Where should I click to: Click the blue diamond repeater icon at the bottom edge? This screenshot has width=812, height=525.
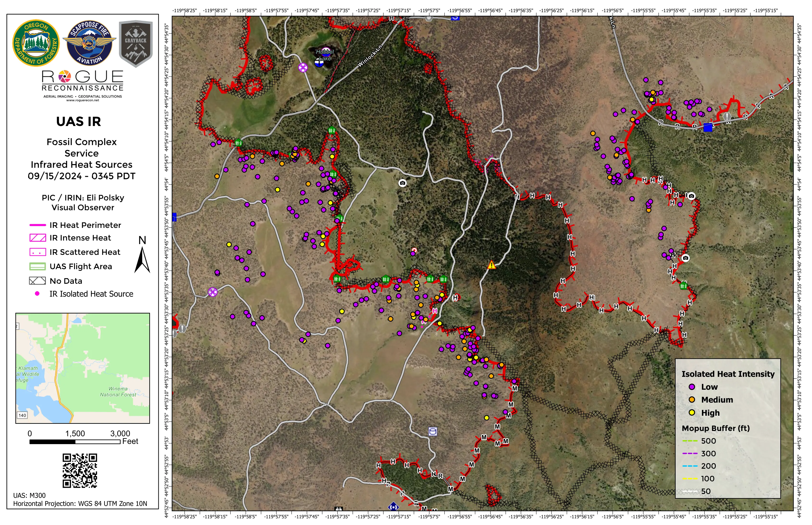[393, 507]
